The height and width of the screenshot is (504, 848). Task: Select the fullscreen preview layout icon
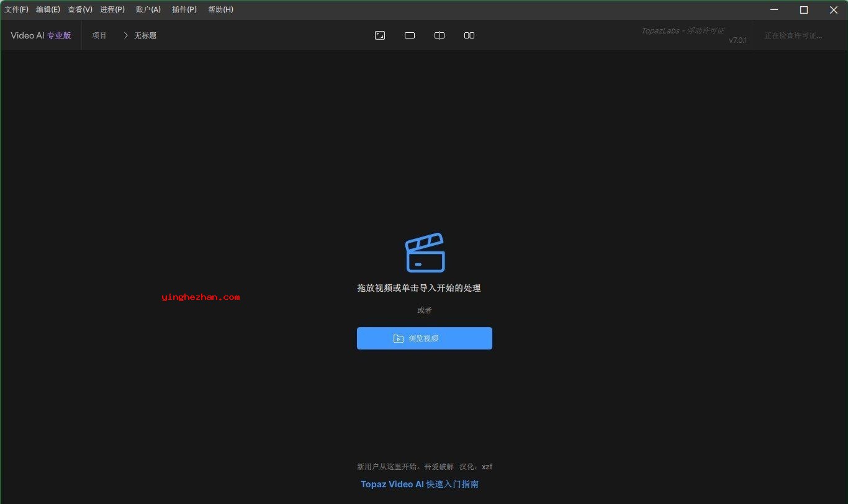pos(380,35)
